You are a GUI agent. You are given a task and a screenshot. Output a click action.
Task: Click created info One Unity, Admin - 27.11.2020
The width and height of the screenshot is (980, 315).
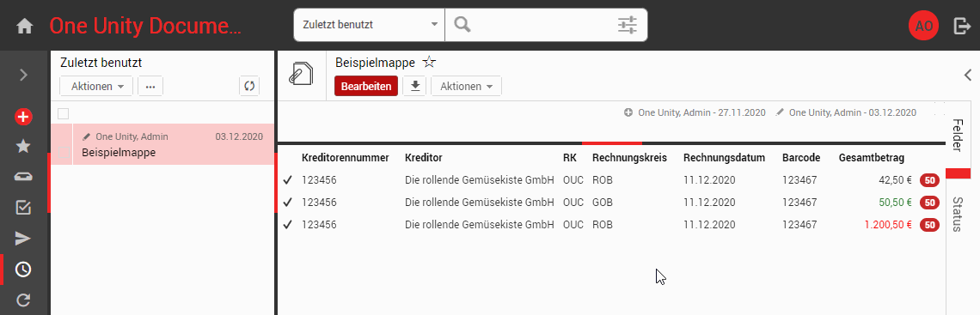[695, 113]
